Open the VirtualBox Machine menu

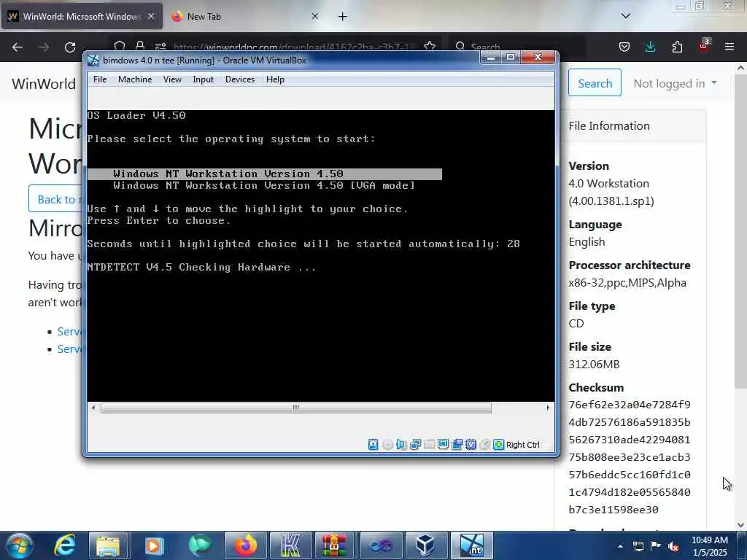(x=135, y=79)
